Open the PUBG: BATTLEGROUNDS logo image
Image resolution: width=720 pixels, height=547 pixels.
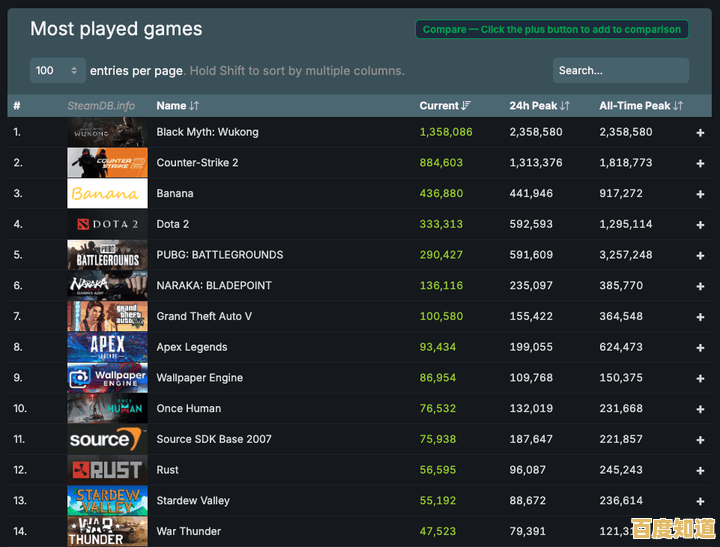tap(107, 255)
